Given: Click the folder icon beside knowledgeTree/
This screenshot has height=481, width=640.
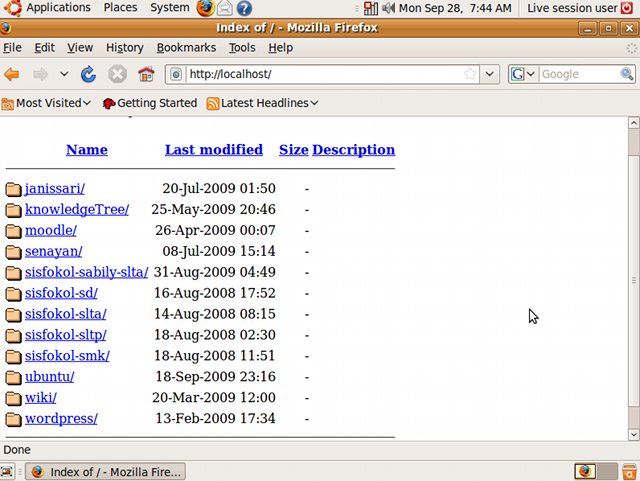Looking at the screenshot, I should click(13, 210).
